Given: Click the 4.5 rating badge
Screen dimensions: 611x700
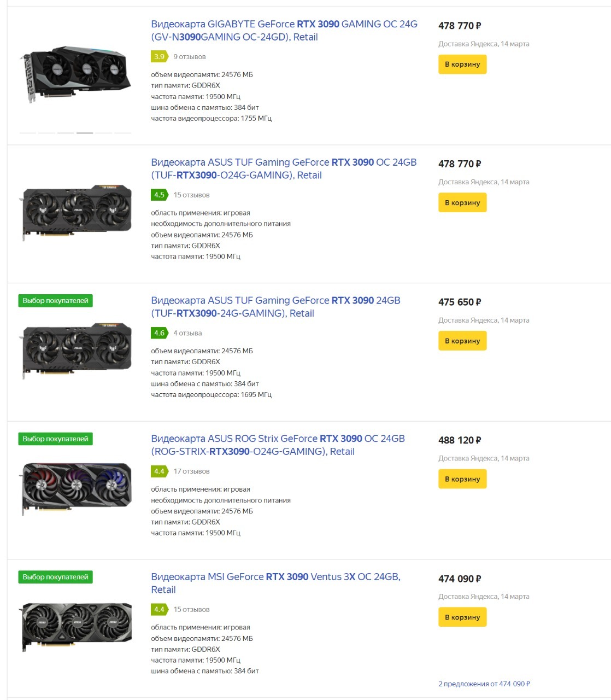Looking at the screenshot, I should 158,195.
